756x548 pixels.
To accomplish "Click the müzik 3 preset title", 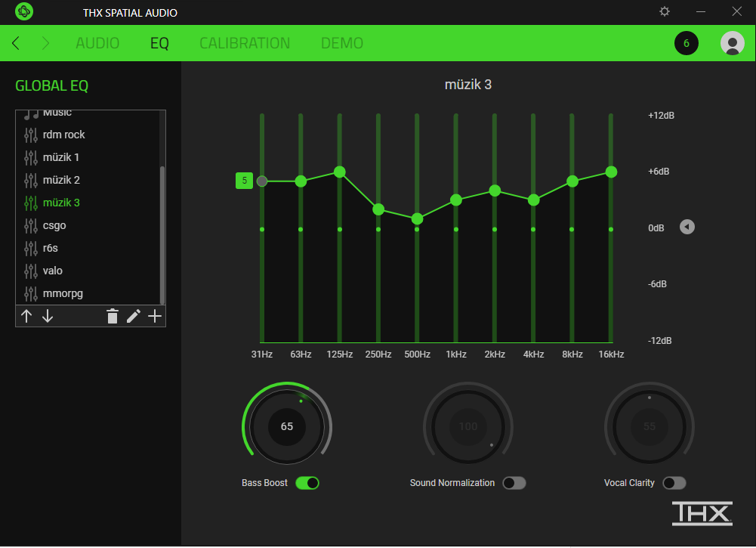I will [x=467, y=85].
